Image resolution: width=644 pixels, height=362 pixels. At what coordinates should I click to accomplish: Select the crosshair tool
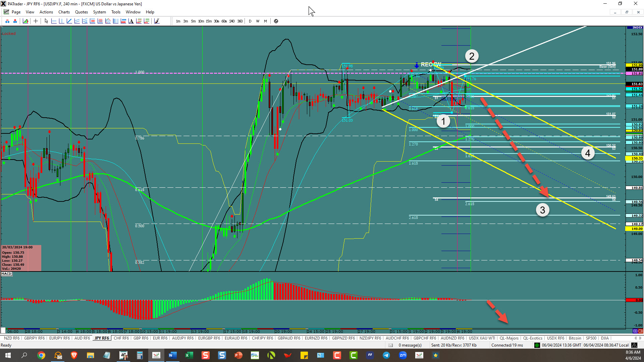[36, 21]
